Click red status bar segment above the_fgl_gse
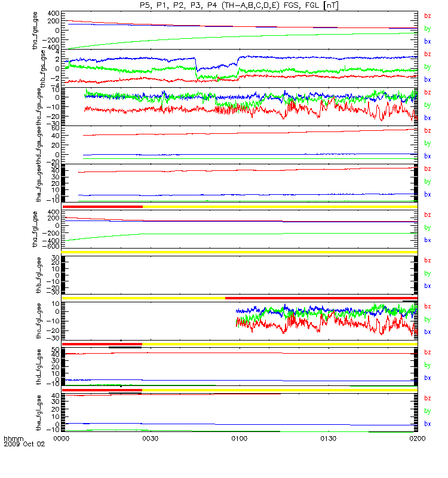448x478 pixels. [102, 390]
